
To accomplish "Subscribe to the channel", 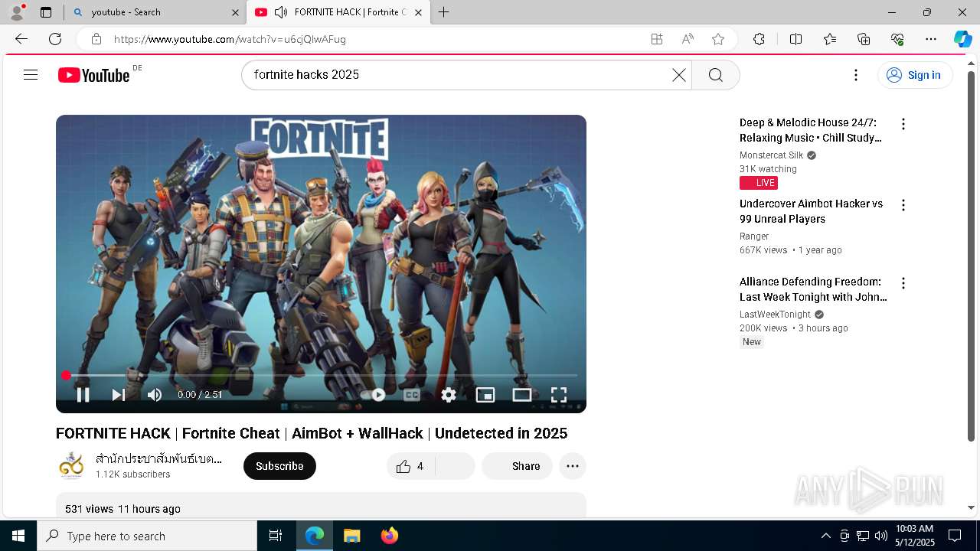I will pos(279,466).
